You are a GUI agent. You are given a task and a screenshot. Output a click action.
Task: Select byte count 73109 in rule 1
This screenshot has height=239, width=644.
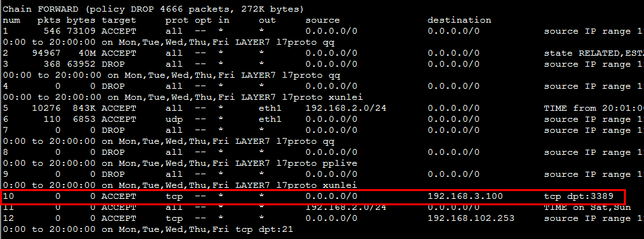81,31
